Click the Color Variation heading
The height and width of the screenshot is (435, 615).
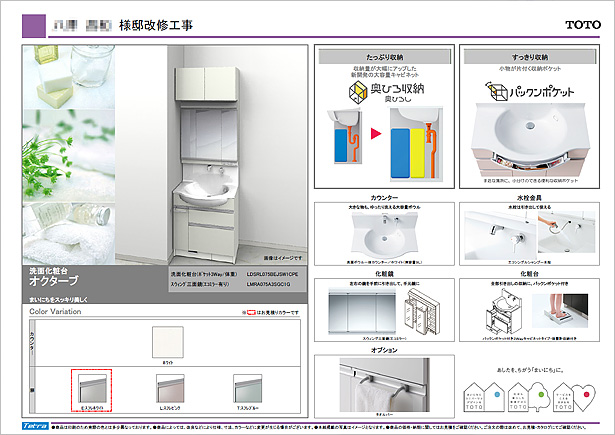pyautogui.click(x=52, y=310)
